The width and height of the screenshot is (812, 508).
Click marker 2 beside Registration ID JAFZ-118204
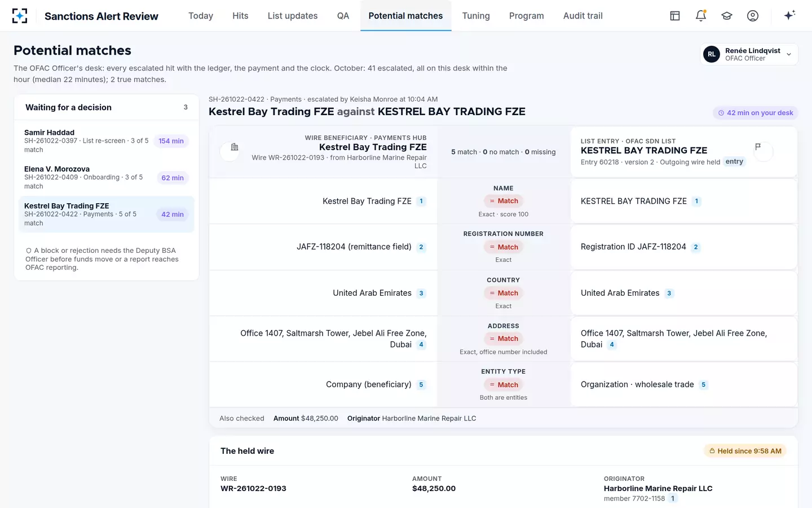[696, 247]
